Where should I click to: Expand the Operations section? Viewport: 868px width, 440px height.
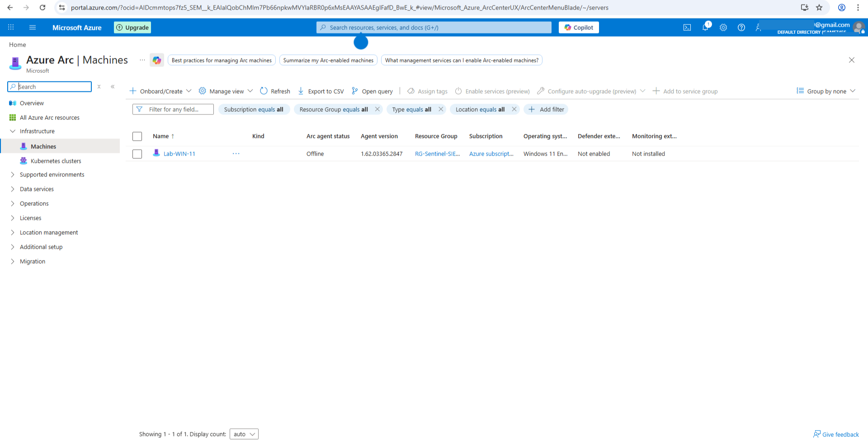[13, 203]
